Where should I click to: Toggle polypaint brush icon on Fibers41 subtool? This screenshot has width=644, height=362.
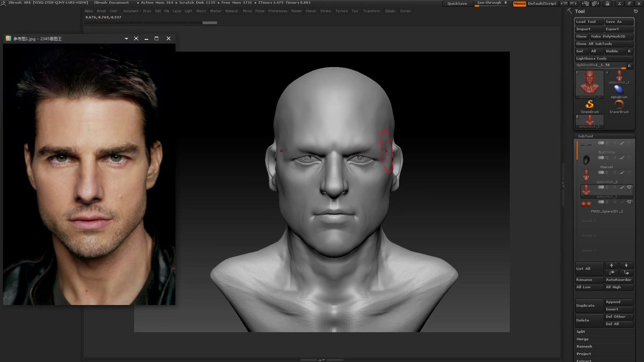pyautogui.click(x=622, y=158)
